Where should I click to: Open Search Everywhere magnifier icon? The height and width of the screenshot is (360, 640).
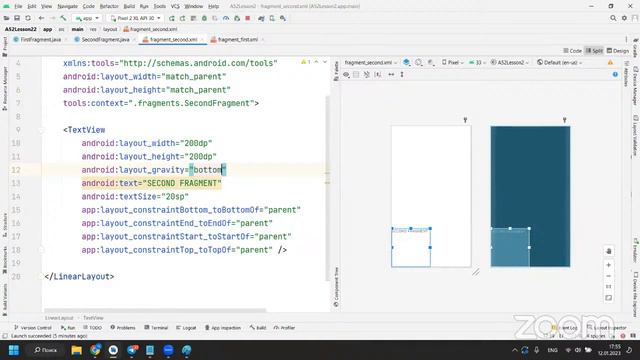613,18
